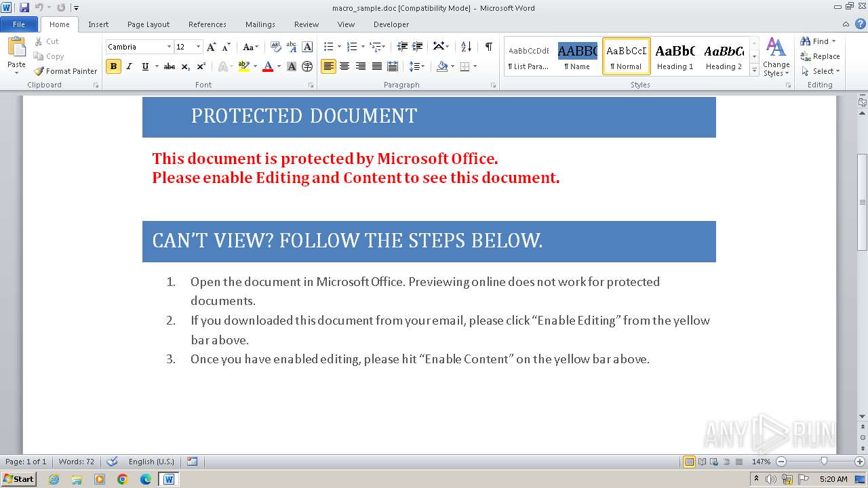The width and height of the screenshot is (868, 488).
Task: Expand the Styles gallery More arrow
Action: [x=755, y=70]
